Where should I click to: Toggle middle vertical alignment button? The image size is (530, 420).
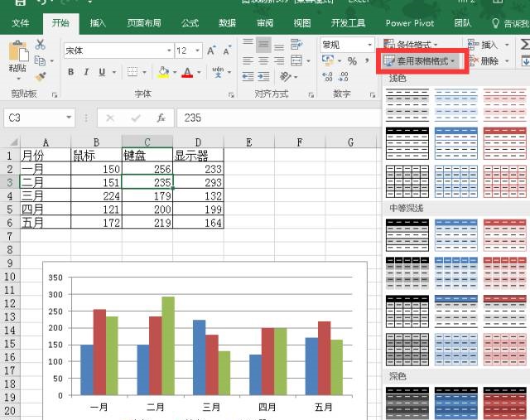(263, 44)
